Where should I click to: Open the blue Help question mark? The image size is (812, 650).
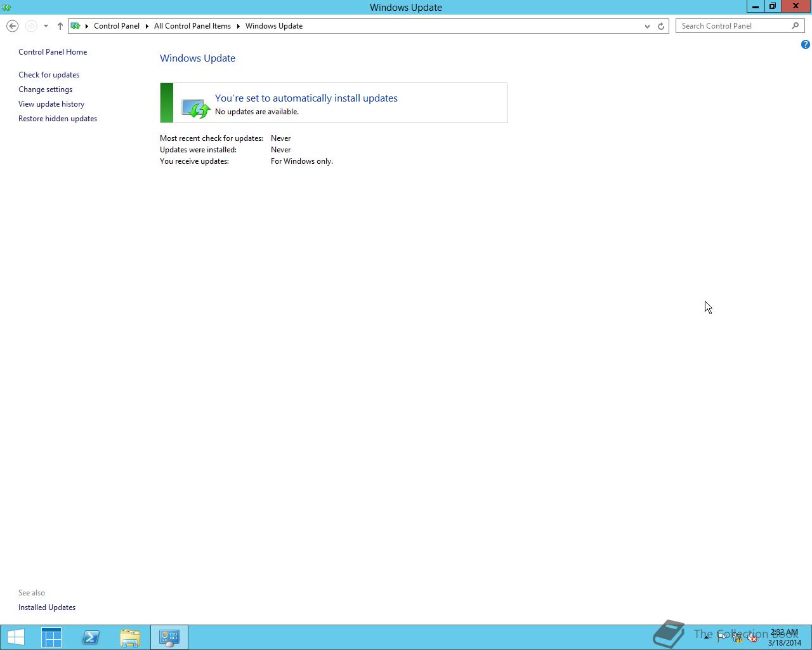[x=805, y=44]
